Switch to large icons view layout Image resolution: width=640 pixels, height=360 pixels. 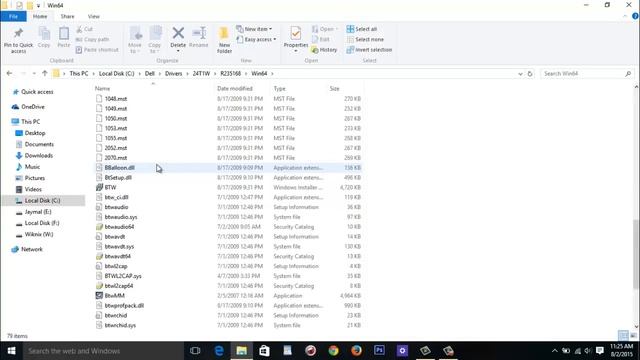pos(633,336)
